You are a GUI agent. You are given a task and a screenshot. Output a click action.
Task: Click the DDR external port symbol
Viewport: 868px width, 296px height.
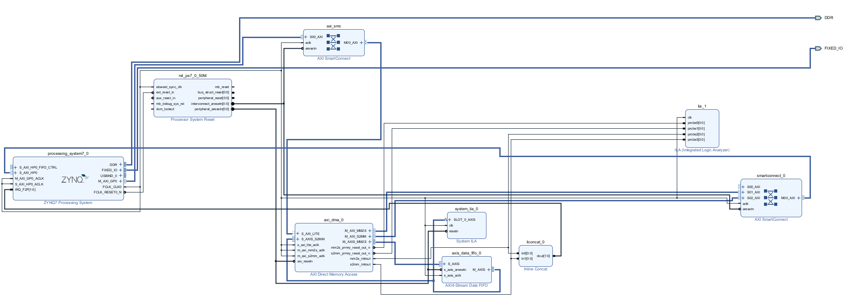818,18
